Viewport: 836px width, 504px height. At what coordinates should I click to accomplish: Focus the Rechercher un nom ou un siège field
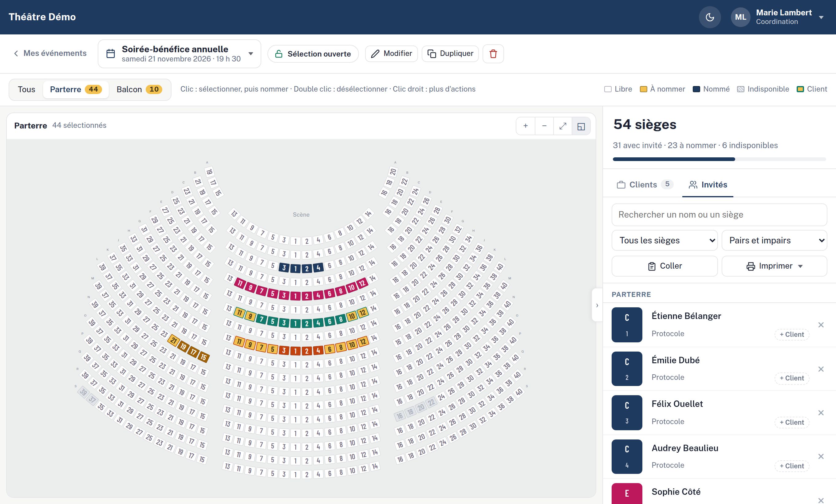coord(719,215)
